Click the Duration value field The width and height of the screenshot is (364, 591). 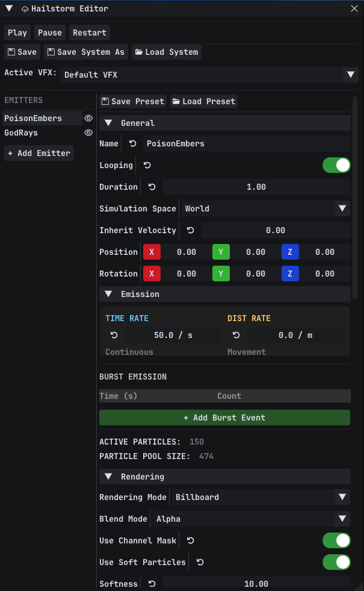coord(256,187)
